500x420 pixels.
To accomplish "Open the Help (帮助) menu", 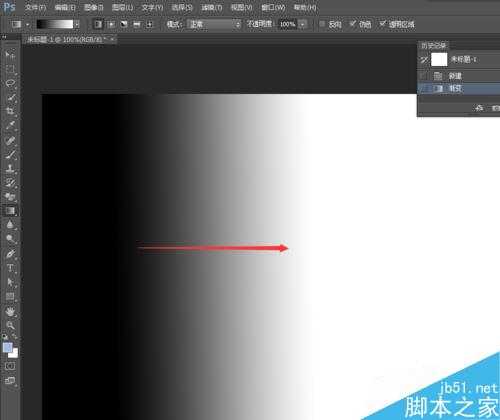I will pos(305,7).
